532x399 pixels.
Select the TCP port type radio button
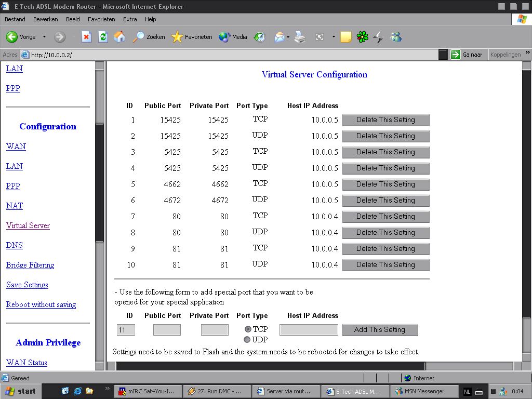point(247,329)
